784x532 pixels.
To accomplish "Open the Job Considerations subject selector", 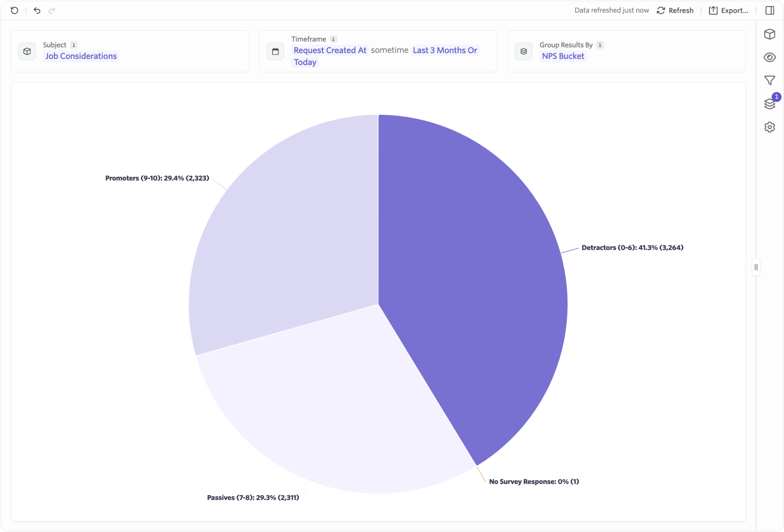I will tap(81, 56).
